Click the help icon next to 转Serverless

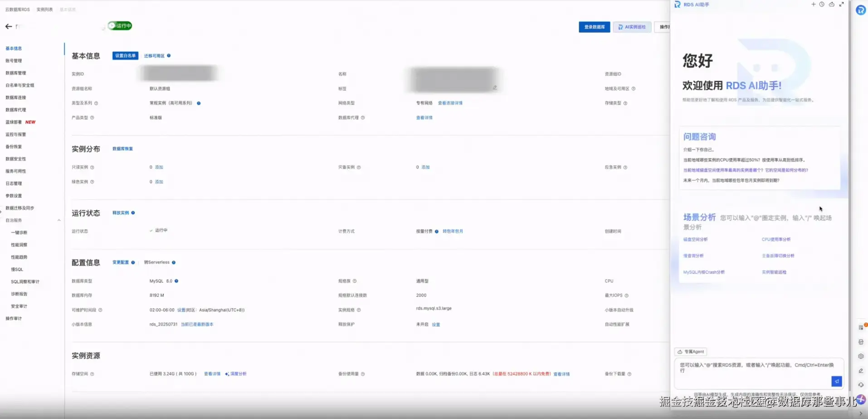pos(174,262)
